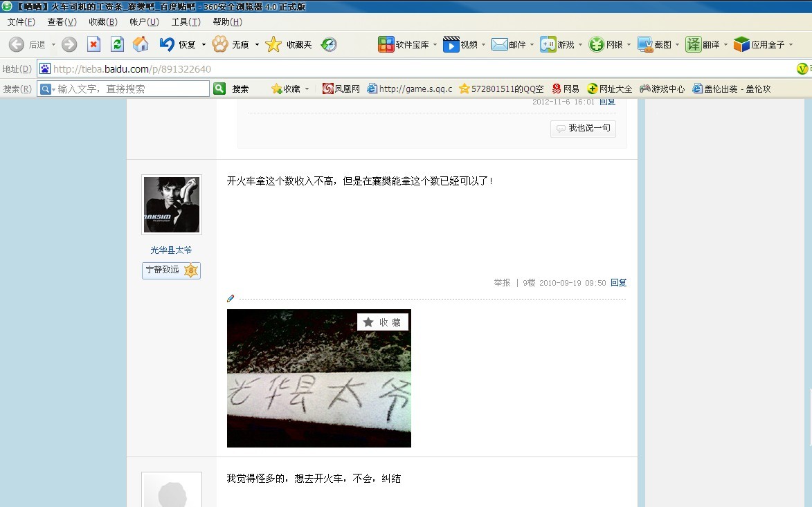
Task: Click the 我也说一句 button
Action: coord(583,128)
